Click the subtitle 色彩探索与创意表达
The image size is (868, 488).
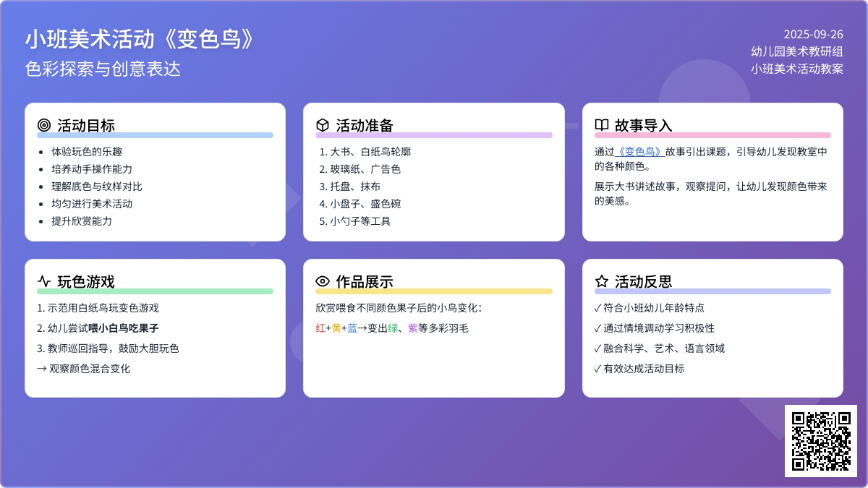coord(102,69)
